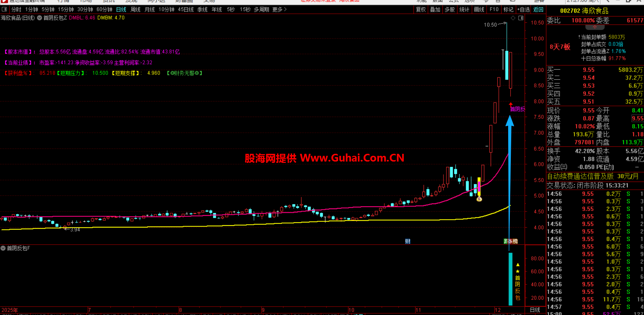The height and width of the screenshot is (315, 644).
Task: Click the 财 financial marker on the chart
Action: click(x=408, y=241)
